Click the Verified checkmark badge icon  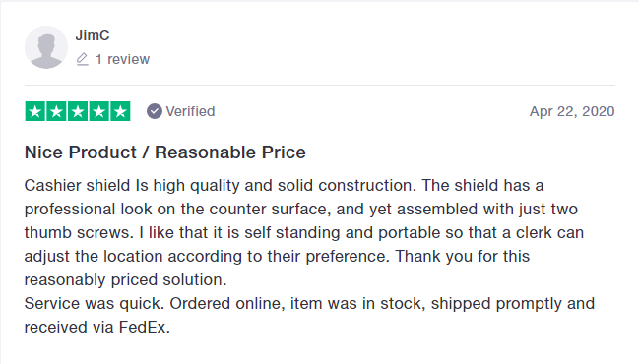pos(155,111)
